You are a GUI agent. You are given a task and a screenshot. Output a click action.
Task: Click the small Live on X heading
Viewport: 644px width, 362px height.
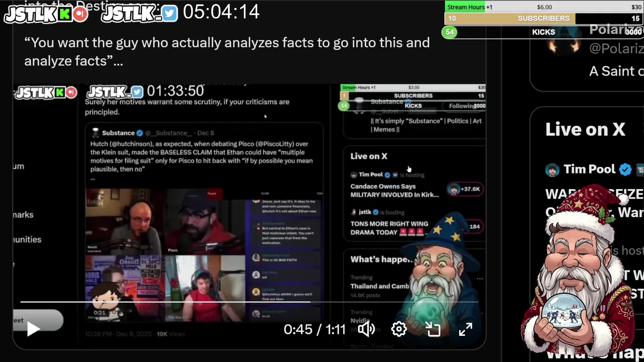(x=369, y=156)
